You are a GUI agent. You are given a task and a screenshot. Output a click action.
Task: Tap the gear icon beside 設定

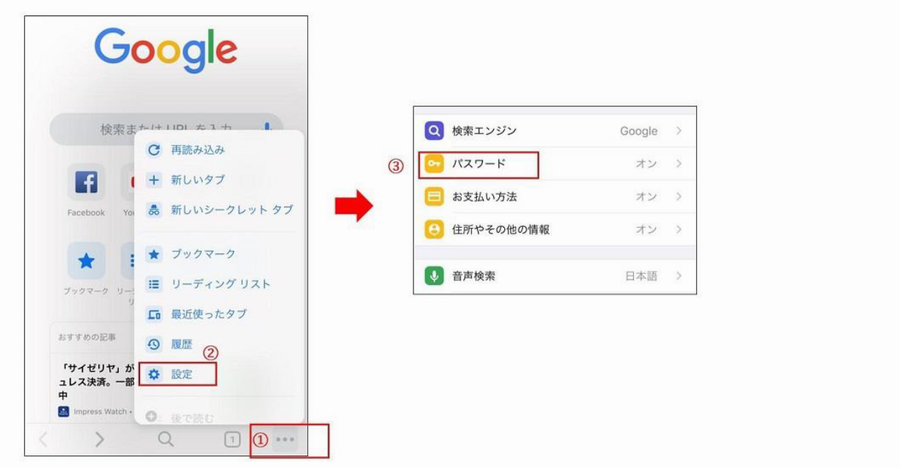coord(154,374)
